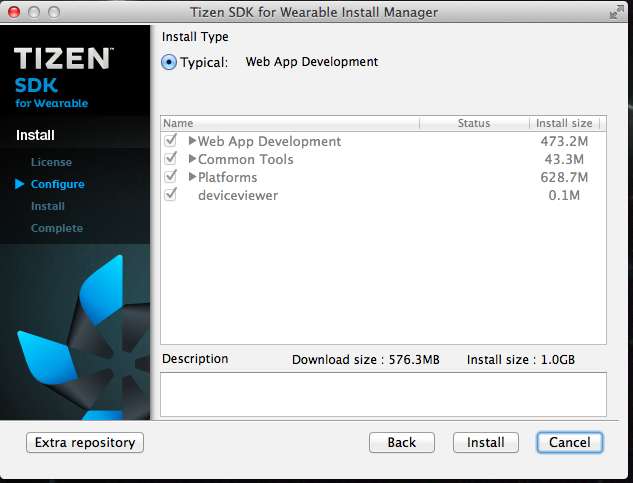Image resolution: width=633 pixels, height=483 pixels.
Task: Click the Name column header
Action: tap(290, 123)
